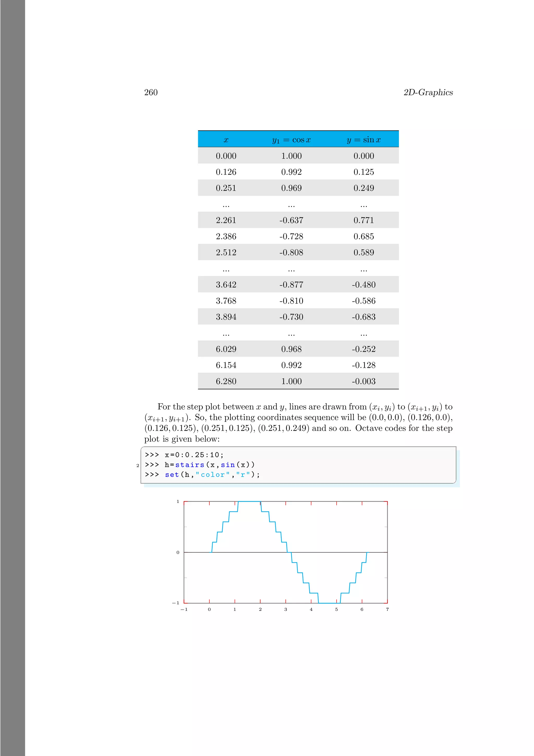
Task: Select table cell -0.252
Action: coord(363,349)
